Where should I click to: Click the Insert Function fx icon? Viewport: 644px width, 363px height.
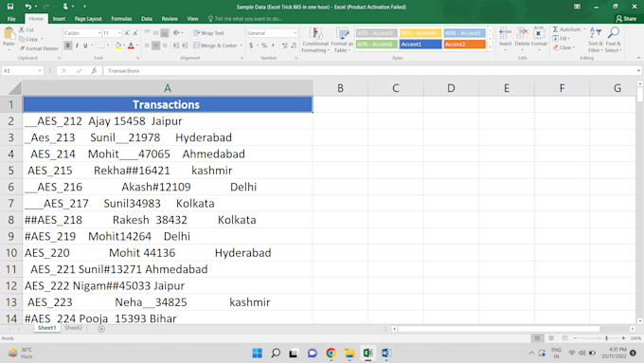pos(94,71)
